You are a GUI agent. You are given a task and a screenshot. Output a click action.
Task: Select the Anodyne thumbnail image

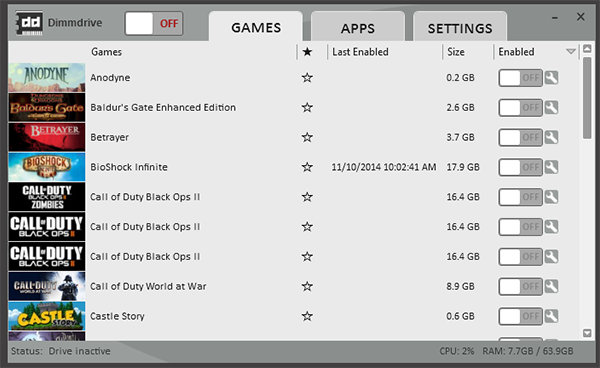point(47,78)
